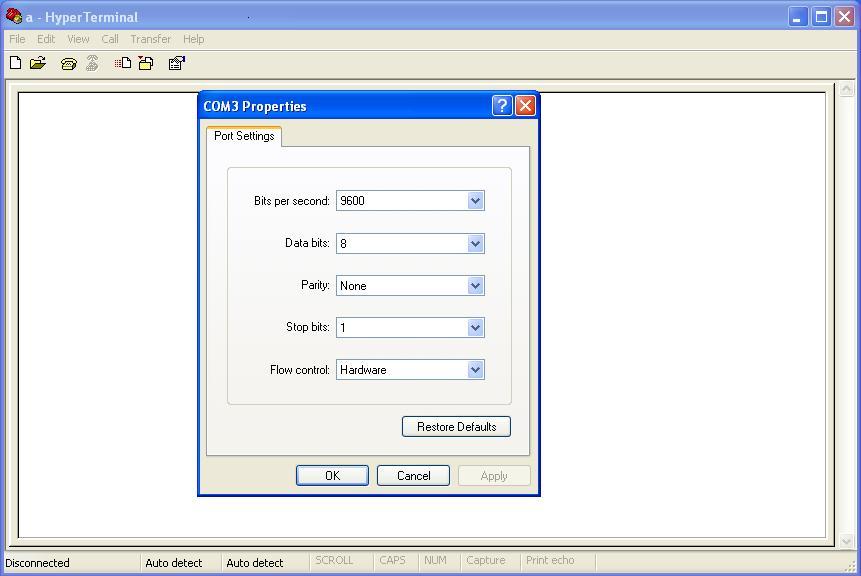Click the CAPS status bar indicator
Viewport: 861px width, 576px height.
click(392, 561)
